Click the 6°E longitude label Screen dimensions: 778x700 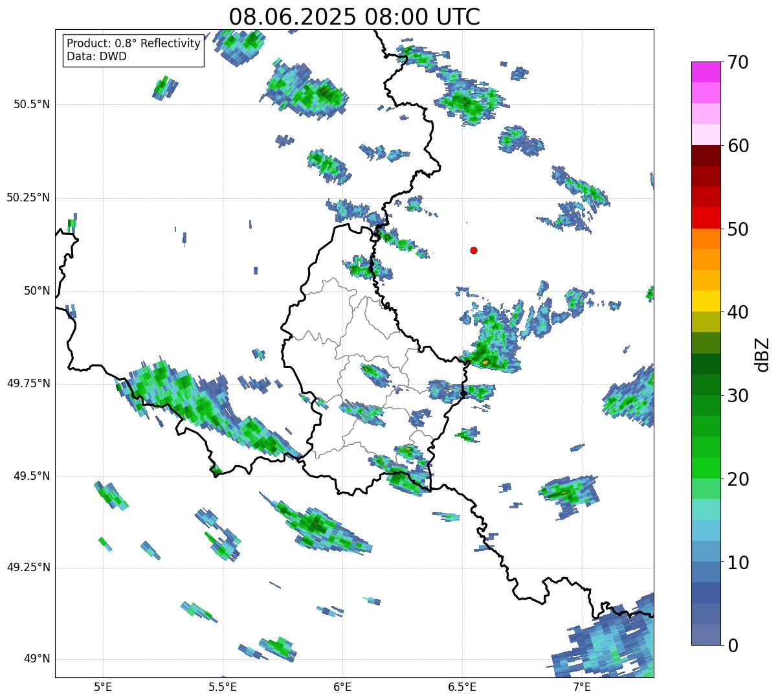click(x=342, y=686)
